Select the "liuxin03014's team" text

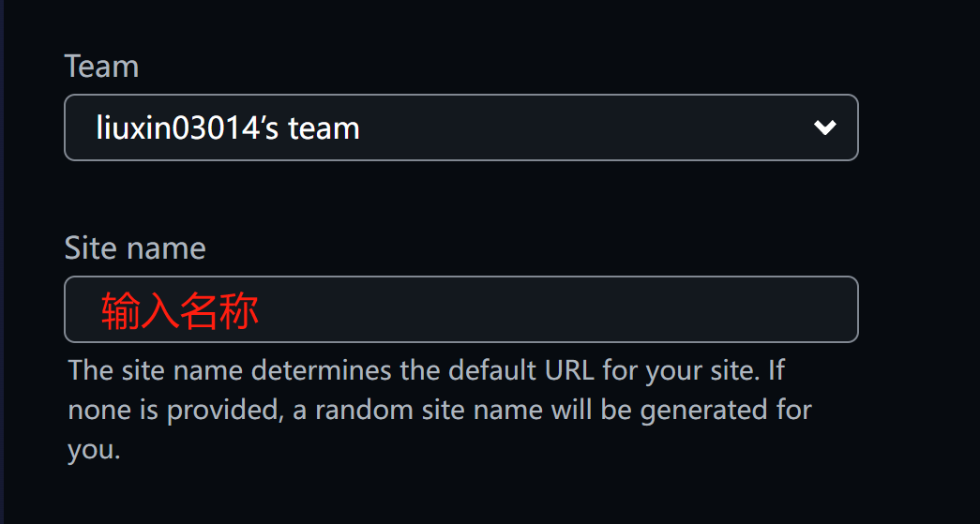click(228, 128)
